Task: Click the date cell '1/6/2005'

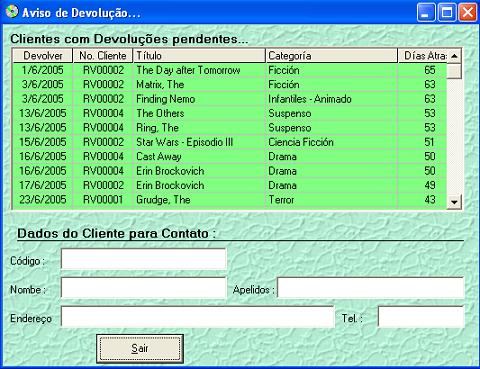Action: click(43, 70)
